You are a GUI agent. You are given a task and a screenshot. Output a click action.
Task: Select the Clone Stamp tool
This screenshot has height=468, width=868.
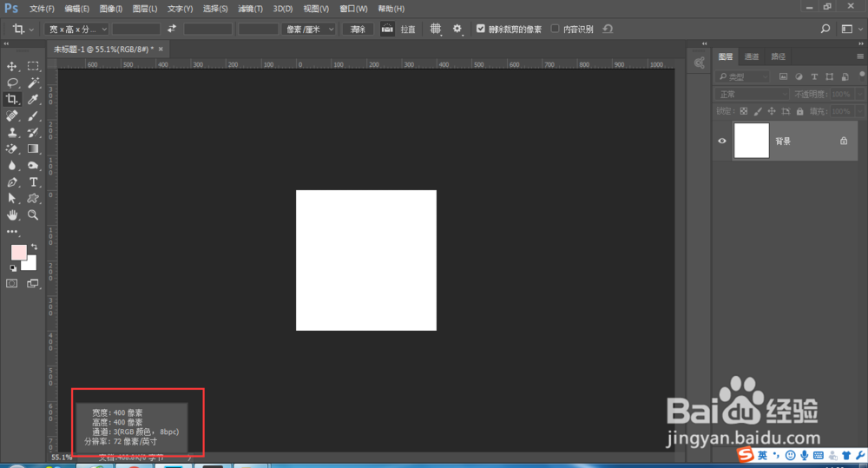[x=11, y=132]
